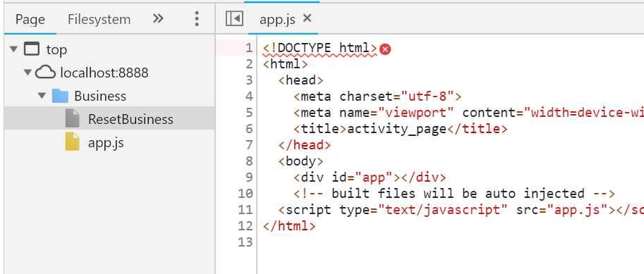Click line number 11 in gutter
The height and width of the screenshot is (274, 644).
(245, 210)
